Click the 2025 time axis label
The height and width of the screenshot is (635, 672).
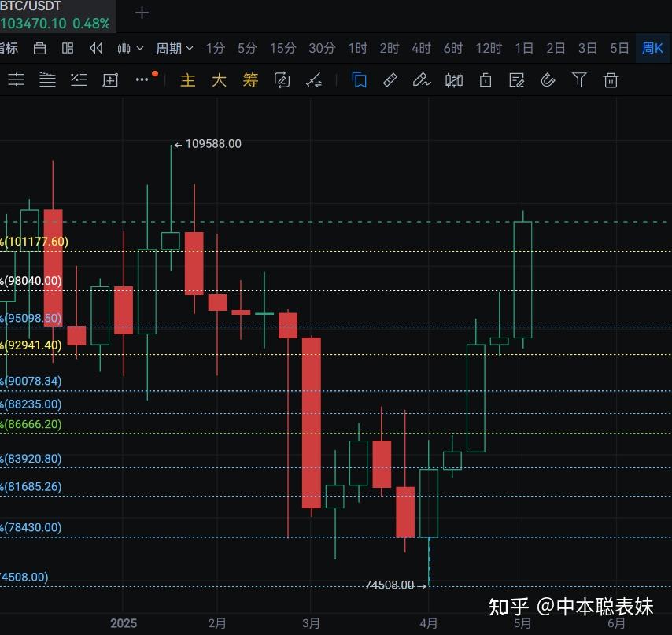[x=124, y=623]
